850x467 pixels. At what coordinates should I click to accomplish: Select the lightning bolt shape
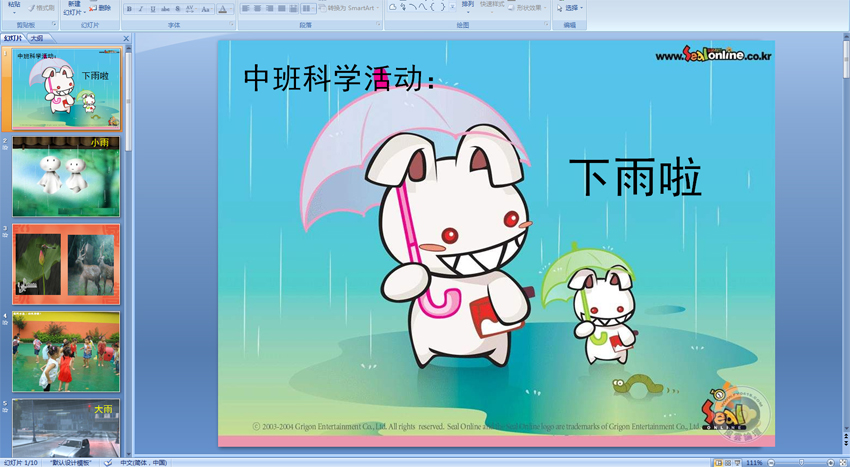(403, 7)
